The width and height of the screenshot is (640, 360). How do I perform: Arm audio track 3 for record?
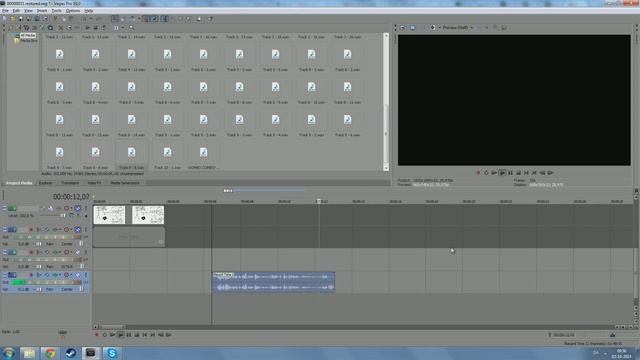point(31,252)
